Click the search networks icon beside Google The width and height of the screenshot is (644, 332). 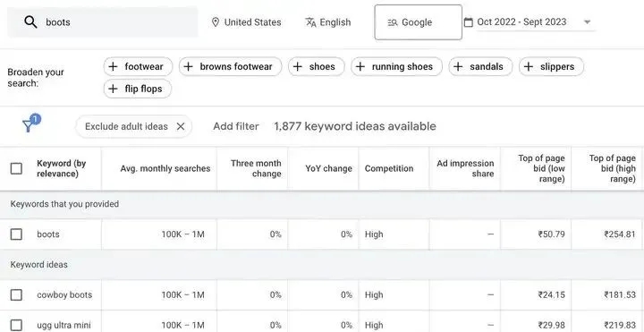point(393,22)
